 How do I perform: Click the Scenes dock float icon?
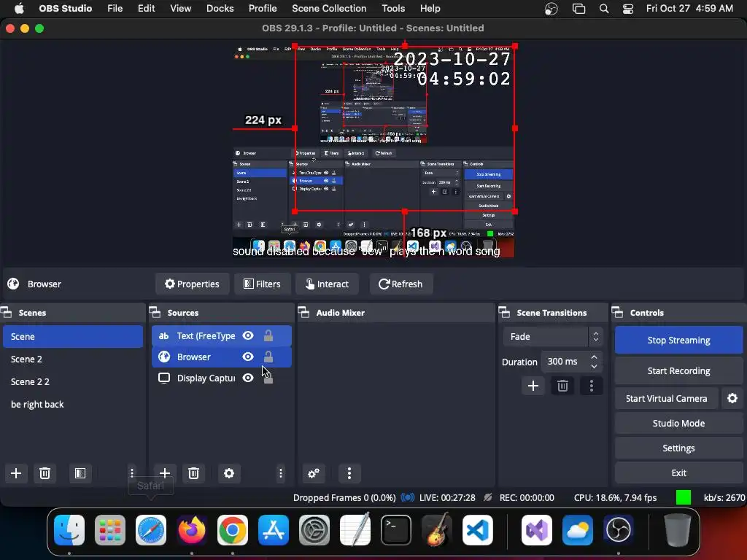click(6, 313)
